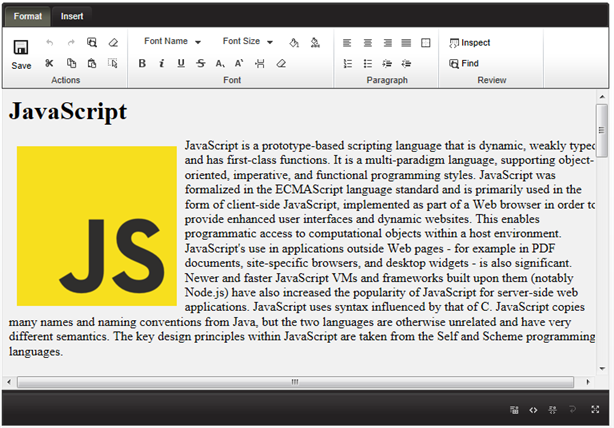614x428 pixels.
Task: Open the Font Size dropdown
Action: pyautogui.click(x=247, y=41)
